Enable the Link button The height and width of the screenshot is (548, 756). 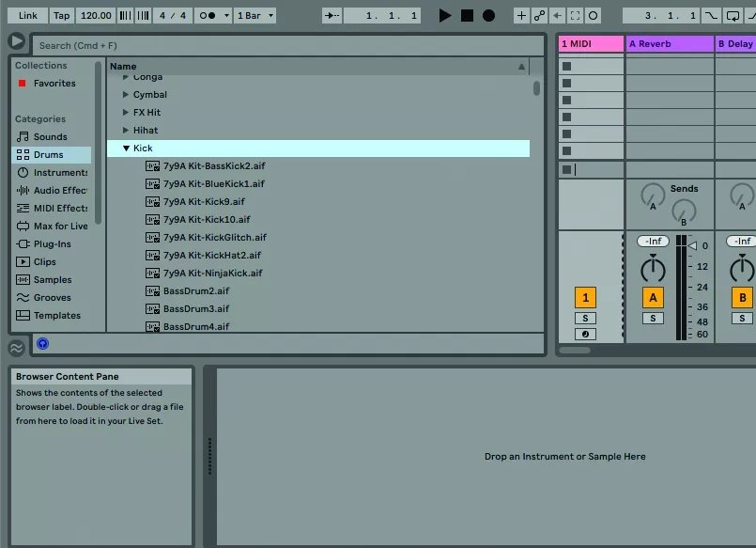point(27,15)
